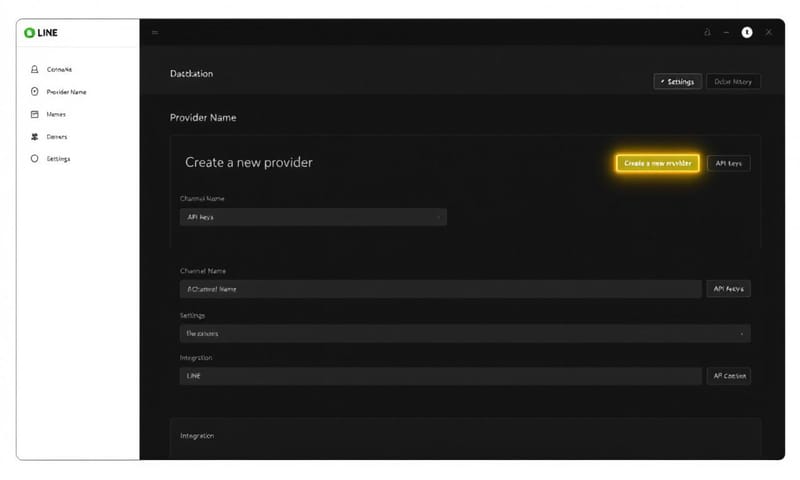The image size is (800, 480).
Task: Open the white circular account avatar
Action: 746,33
